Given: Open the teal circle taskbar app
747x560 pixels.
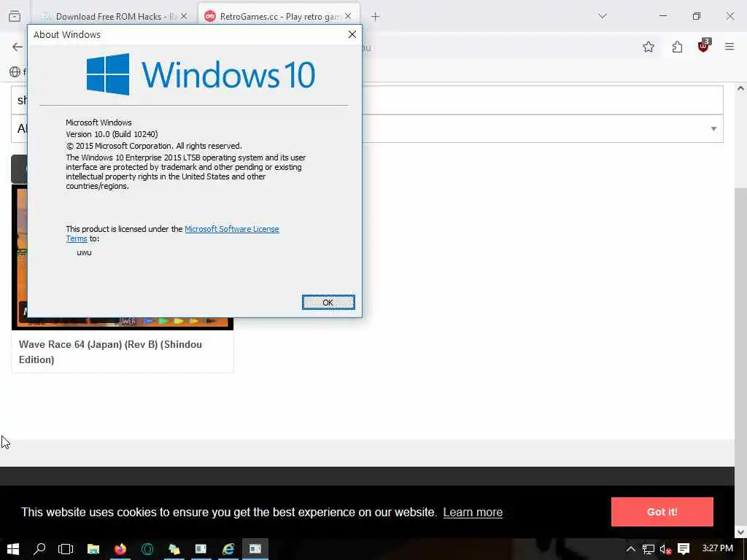Looking at the screenshot, I should pos(147,549).
